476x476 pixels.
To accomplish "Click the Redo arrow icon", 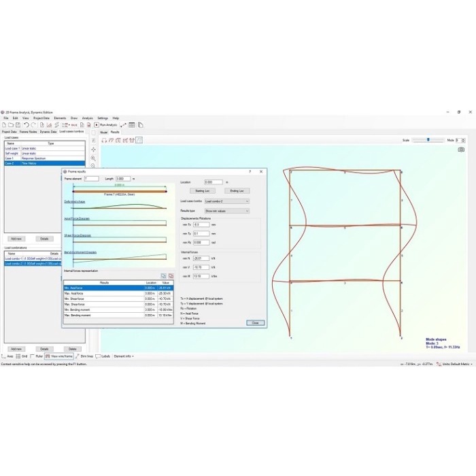I will coord(33,125).
